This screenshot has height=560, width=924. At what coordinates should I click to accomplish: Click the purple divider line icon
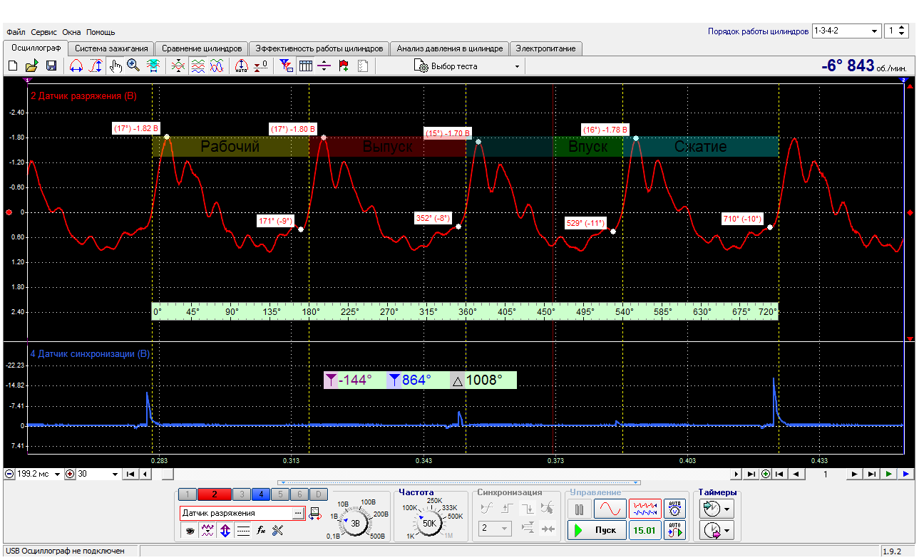325,66
